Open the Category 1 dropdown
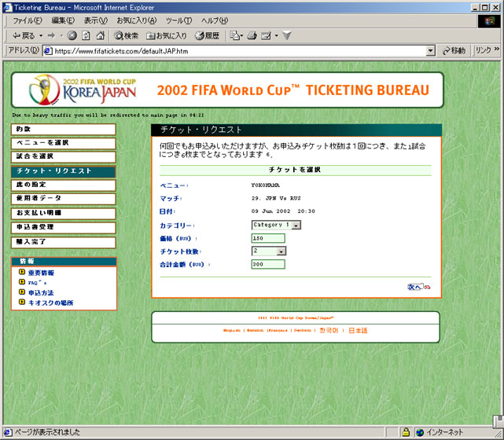The height and width of the screenshot is (440, 504). (276, 225)
